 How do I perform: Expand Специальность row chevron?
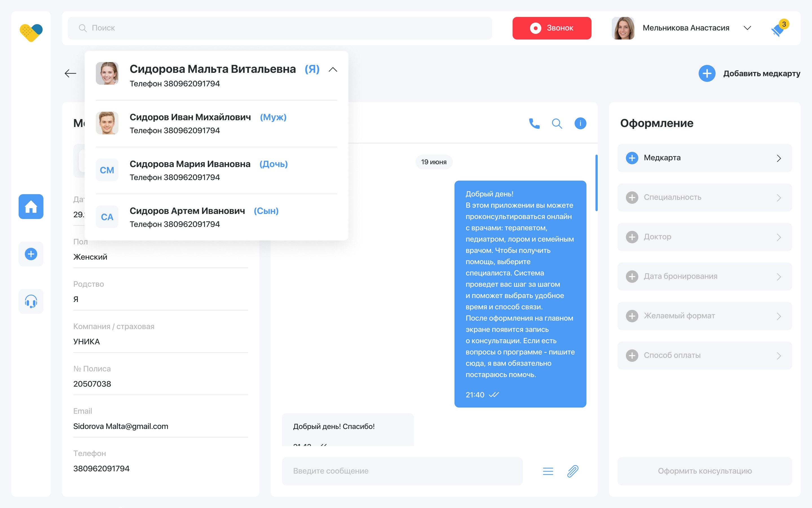click(x=779, y=198)
